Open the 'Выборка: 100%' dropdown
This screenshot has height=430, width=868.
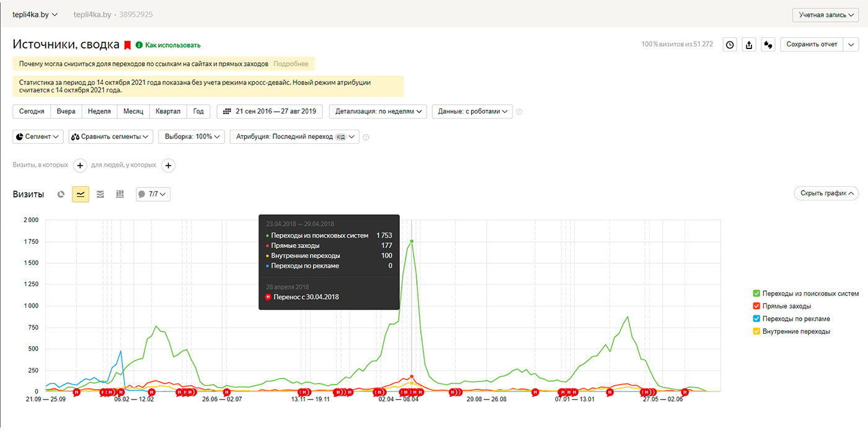click(192, 137)
